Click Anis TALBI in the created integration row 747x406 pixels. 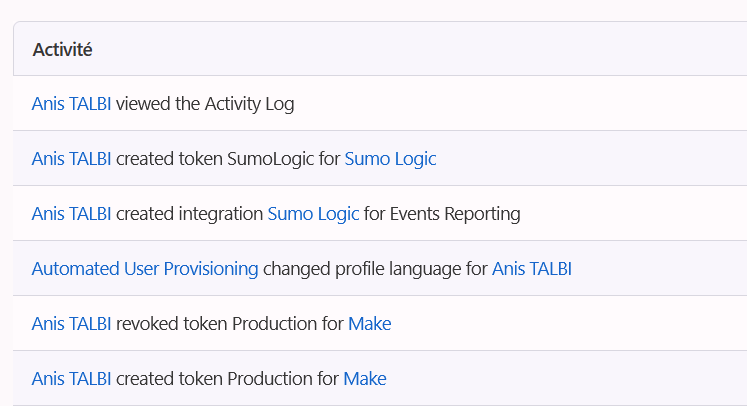(x=72, y=213)
